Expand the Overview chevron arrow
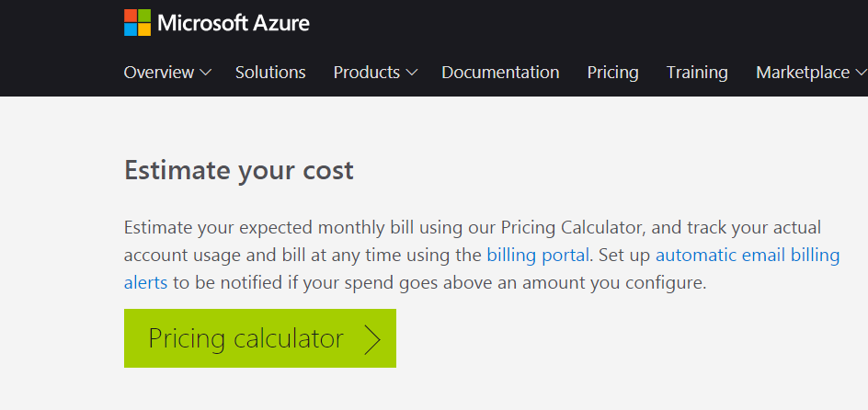Image resolution: width=868 pixels, height=410 pixels. point(205,73)
